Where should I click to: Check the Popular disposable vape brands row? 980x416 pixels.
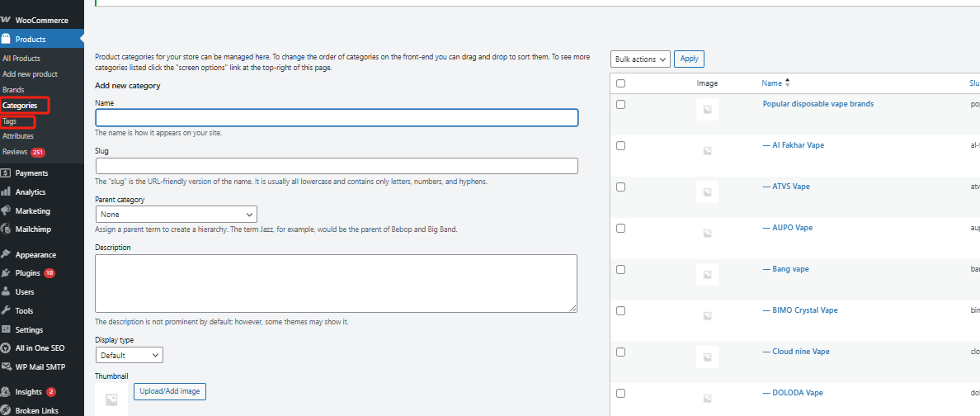621,104
